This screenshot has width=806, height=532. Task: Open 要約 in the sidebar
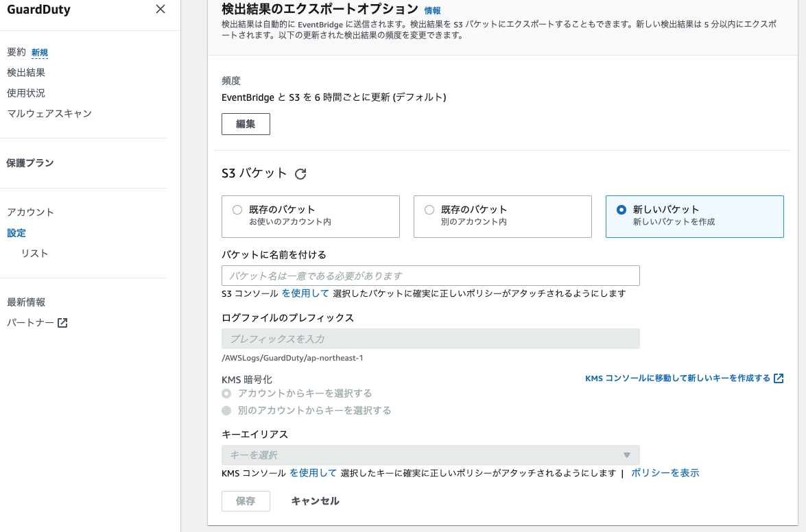point(16,52)
